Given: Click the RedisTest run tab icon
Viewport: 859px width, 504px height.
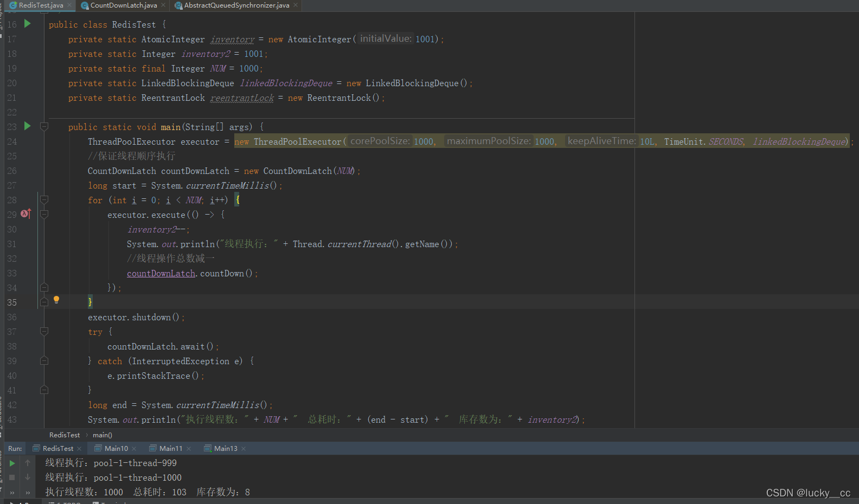Looking at the screenshot, I should (x=36, y=448).
